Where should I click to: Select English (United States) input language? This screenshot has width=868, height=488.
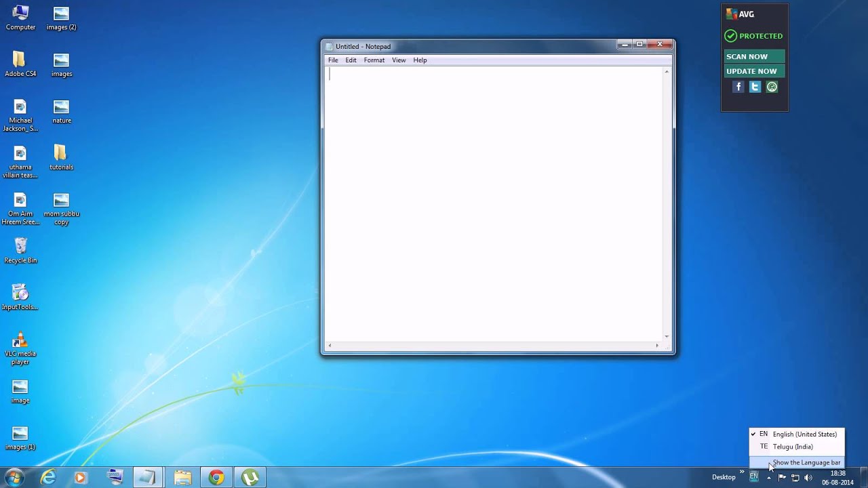[797, 434]
